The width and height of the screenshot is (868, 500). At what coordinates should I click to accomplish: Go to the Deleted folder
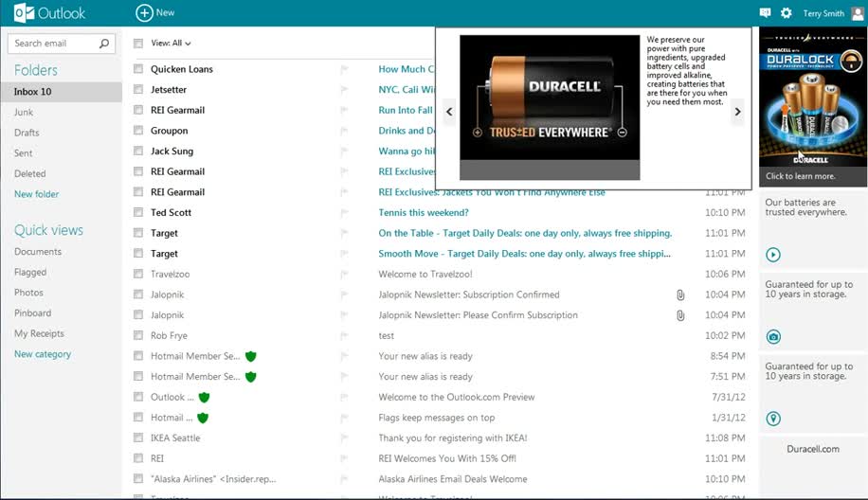click(30, 173)
